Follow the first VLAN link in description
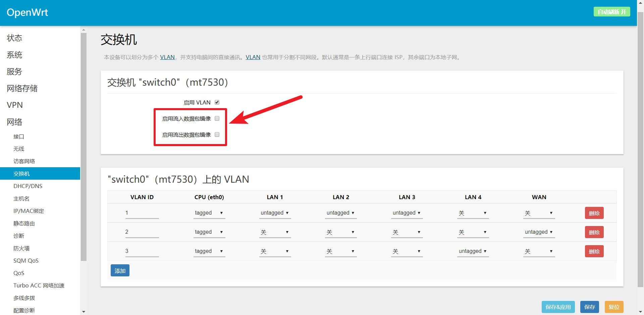This screenshot has height=315, width=644. (167, 57)
